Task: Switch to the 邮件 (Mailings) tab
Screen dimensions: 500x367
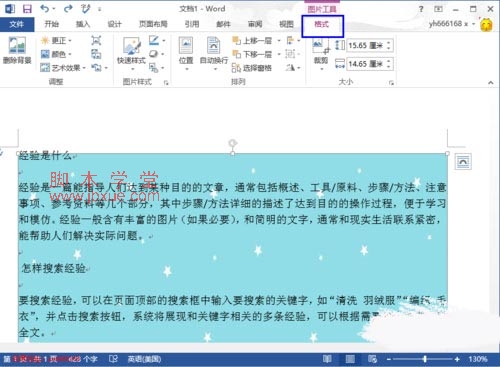Action: pos(223,24)
